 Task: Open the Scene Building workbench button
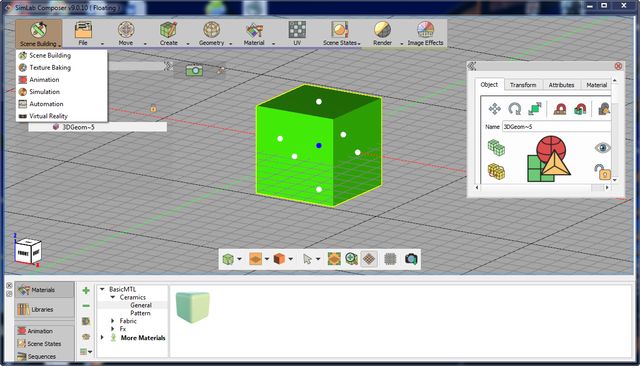38,33
